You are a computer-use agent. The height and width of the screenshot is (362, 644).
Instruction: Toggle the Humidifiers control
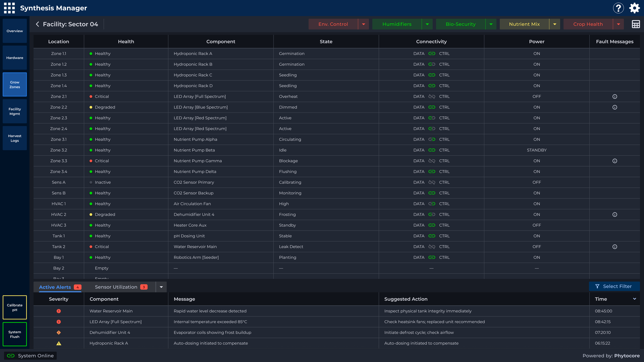397,24
